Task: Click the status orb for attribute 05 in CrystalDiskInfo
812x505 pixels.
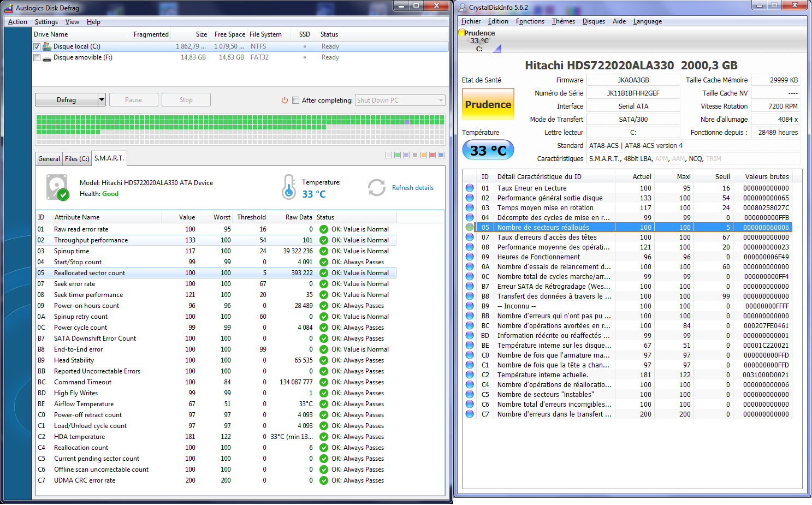Action: click(470, 228)
